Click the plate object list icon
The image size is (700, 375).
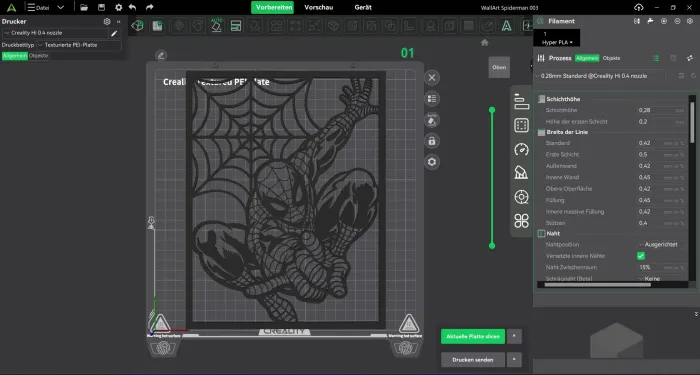click(x=432, y=99)
